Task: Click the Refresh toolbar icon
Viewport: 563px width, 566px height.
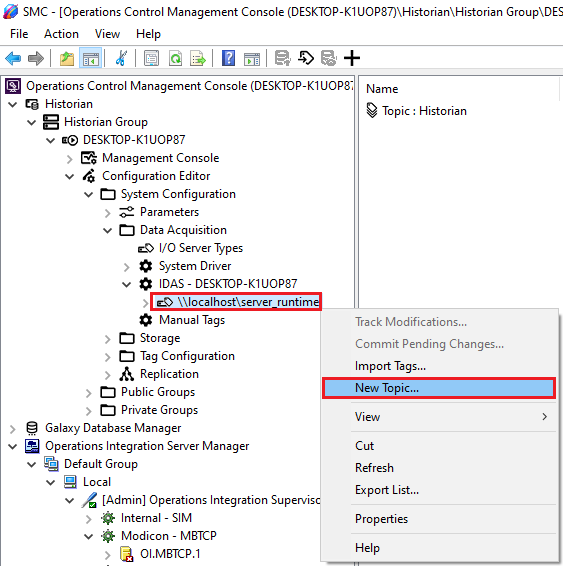Action: [175, 58]
